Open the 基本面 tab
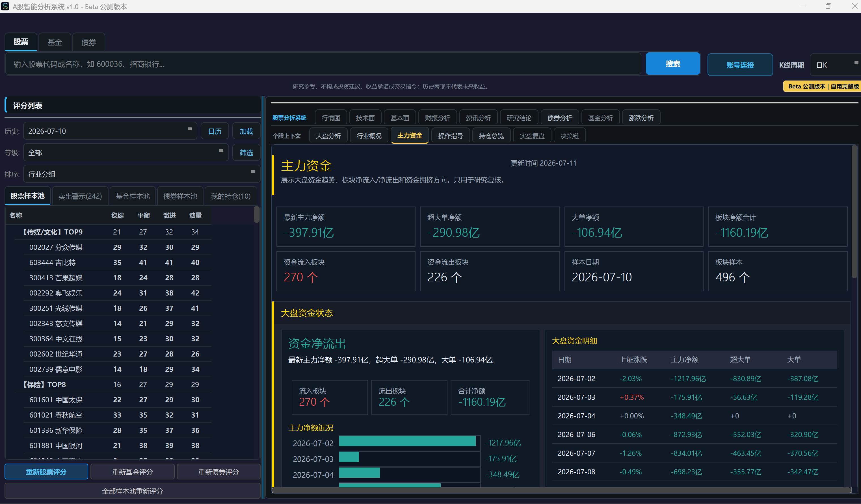Viewport: 861px width, 504px height. pos(400,118)
